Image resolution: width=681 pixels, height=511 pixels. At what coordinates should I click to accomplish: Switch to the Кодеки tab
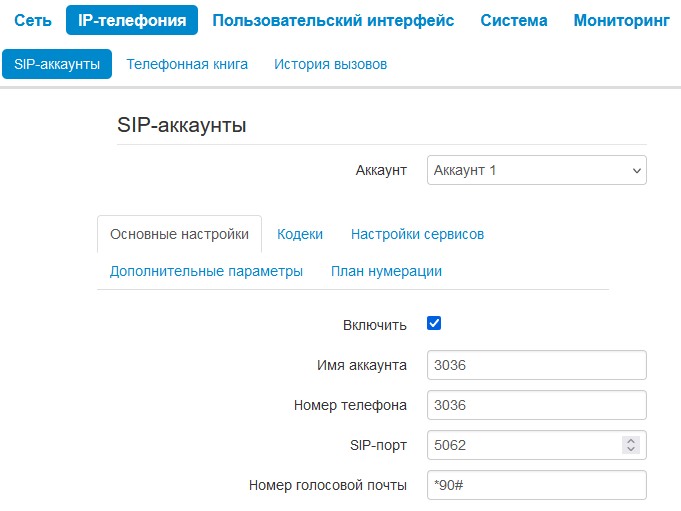(300, 234)
